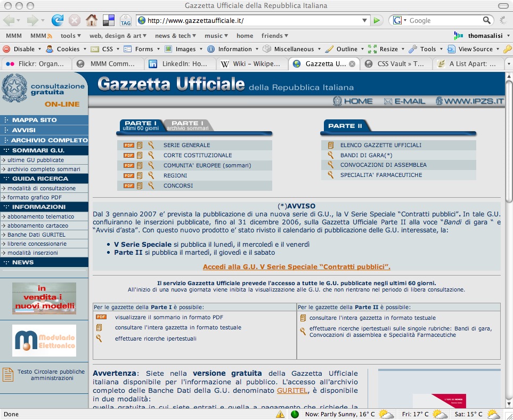This screenshot has height=420, width=513.
Task: Click the green Go arrow next to address bar
Action: pyautogui.click(x=377, y=21)
